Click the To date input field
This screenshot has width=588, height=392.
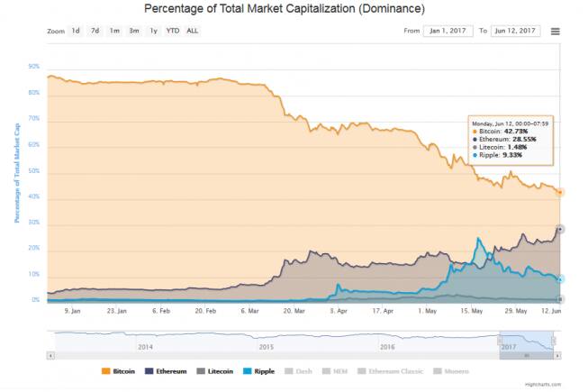[516, 31]
